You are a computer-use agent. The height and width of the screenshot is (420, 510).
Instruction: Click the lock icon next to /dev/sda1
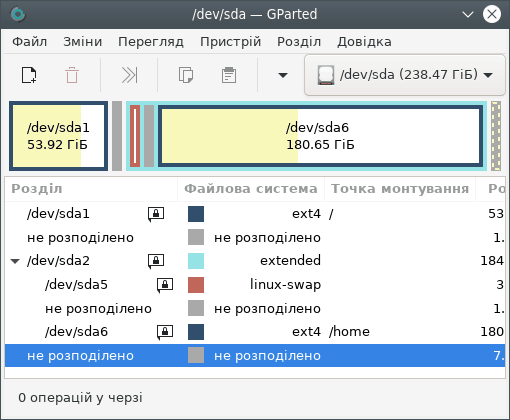click(156, 214)
